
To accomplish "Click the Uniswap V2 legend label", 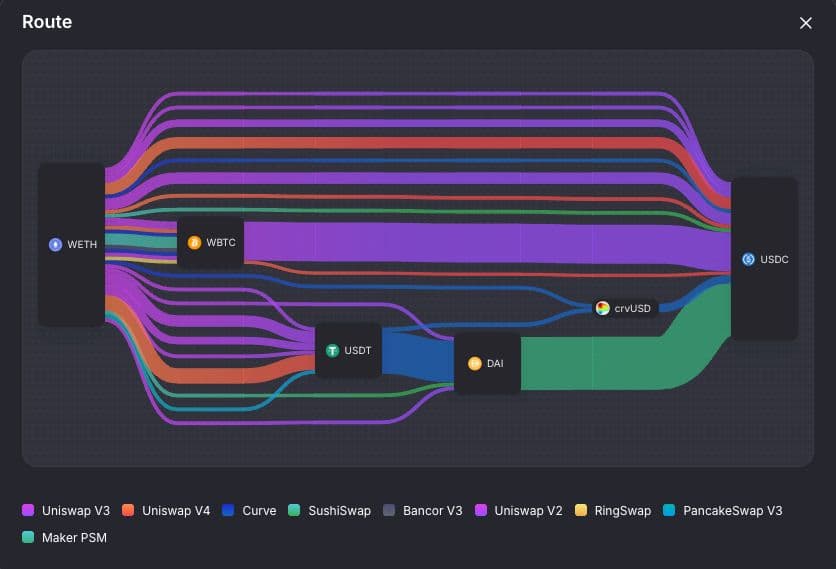I will (528, 510).
